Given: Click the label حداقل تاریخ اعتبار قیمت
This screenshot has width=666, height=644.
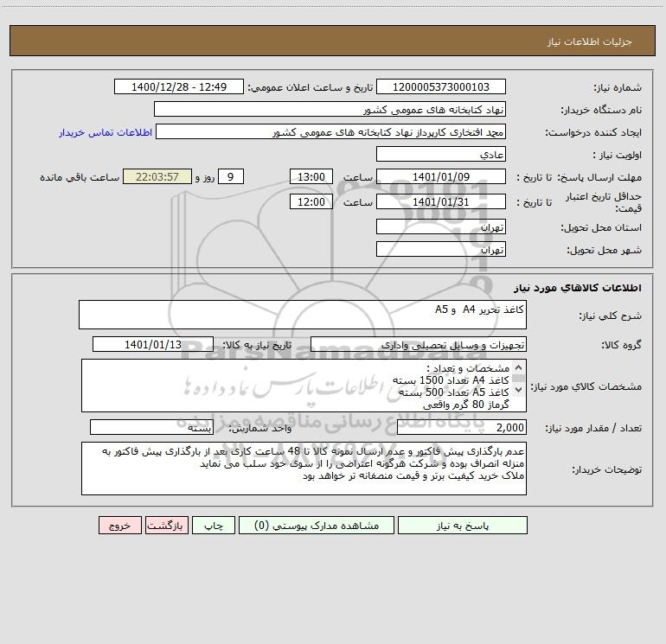Looking at the screenshot, I should (604, 202).
